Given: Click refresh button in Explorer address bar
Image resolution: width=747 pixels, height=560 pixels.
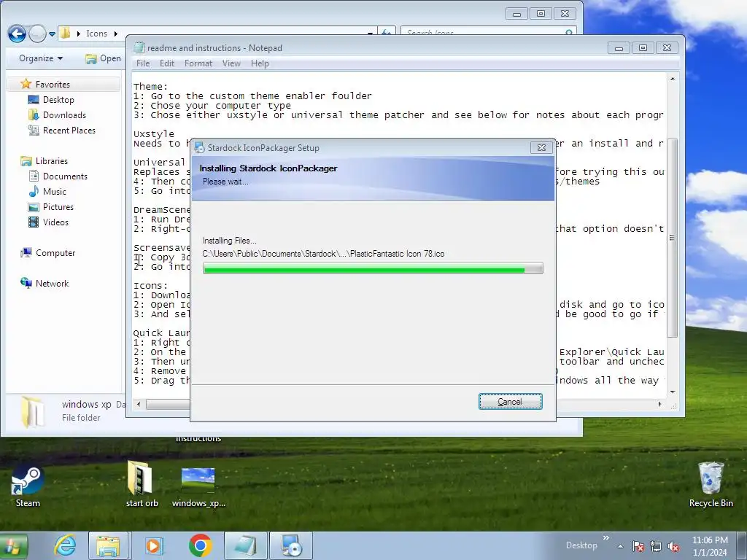Looking at the screenshot, I should click(x=387, y=32).
